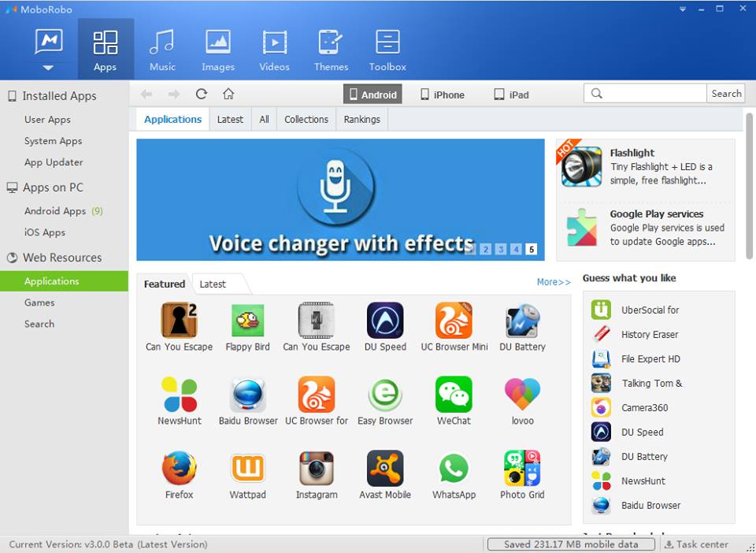Switch to the Collections tab

pyautogui.click(x=306, y=120)
